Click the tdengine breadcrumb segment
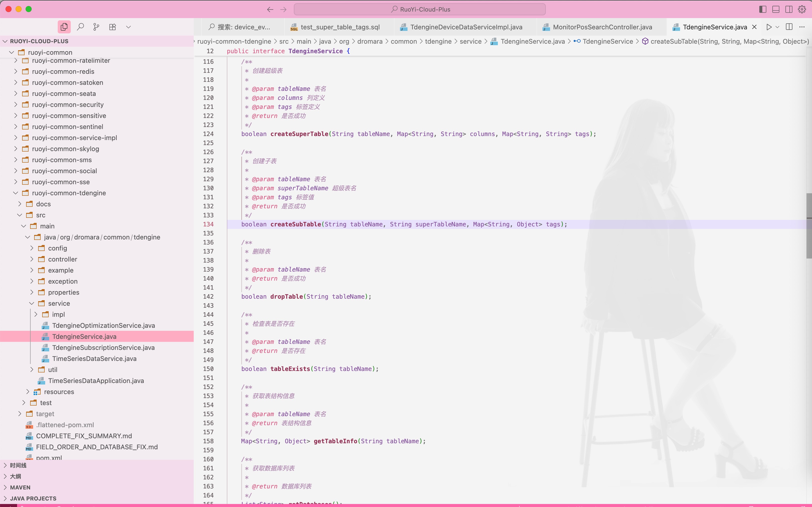Screen dimensions: 812x507 (x=438, y=41)
